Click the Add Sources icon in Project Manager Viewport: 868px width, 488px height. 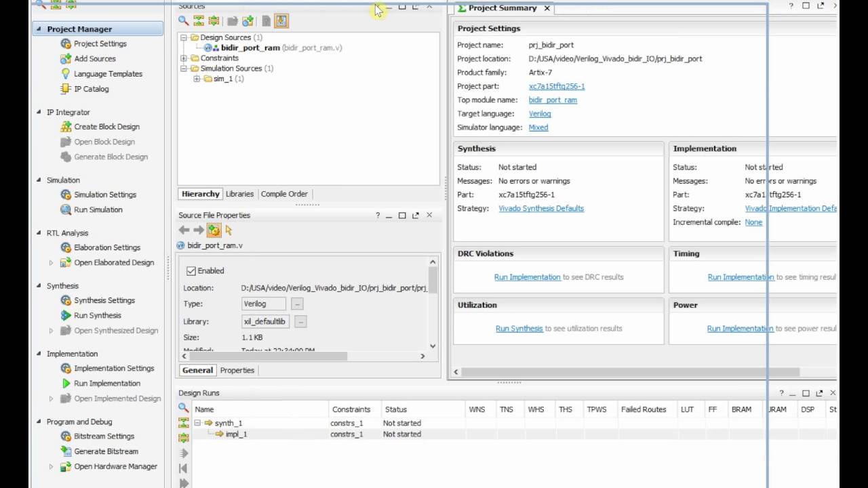pyautogui.click(x=66, y=58)
